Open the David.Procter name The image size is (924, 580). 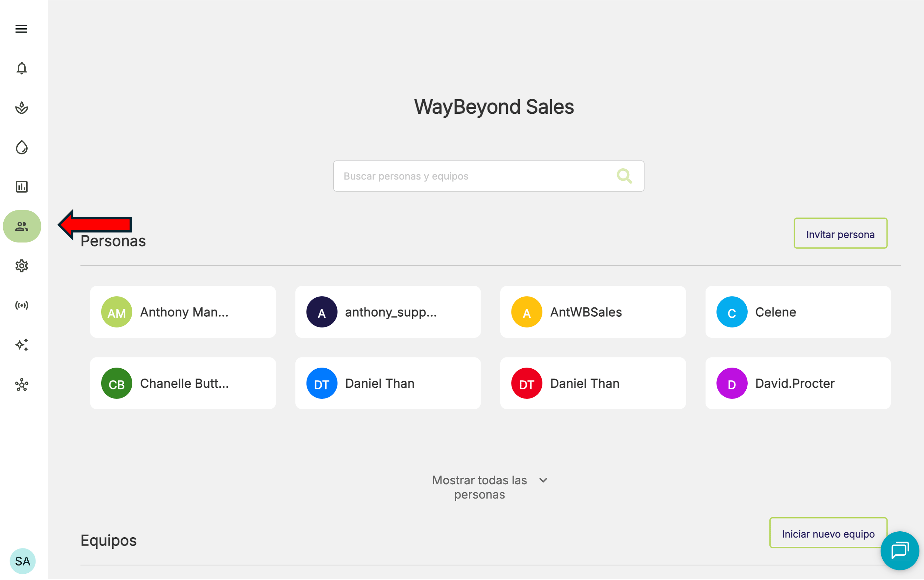point(795,384)
